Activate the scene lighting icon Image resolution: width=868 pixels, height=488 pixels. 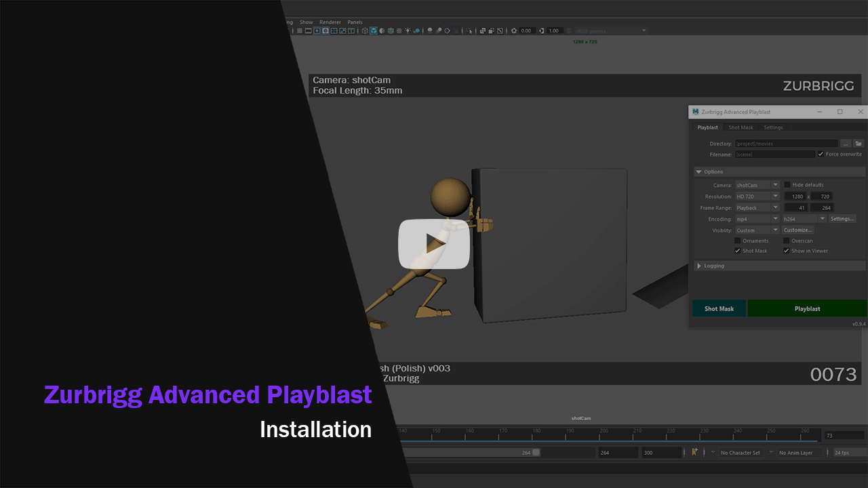(407, 30)
